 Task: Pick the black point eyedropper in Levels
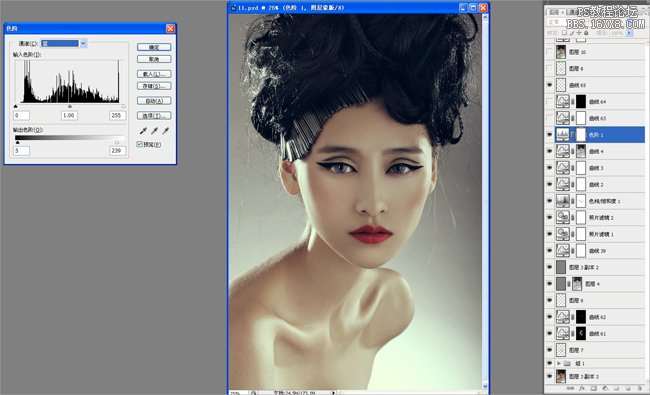[143, 131]
